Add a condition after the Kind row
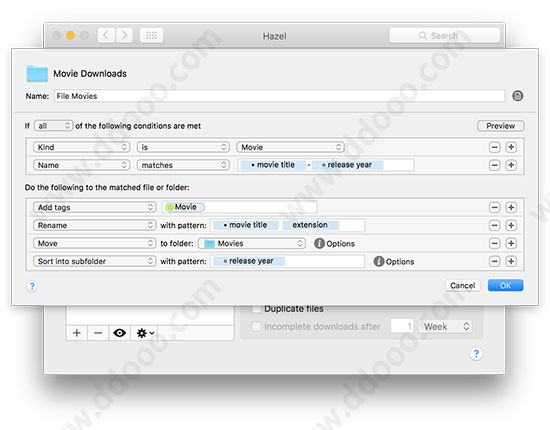The image size is (550, 430). click(x=511, y=147)
